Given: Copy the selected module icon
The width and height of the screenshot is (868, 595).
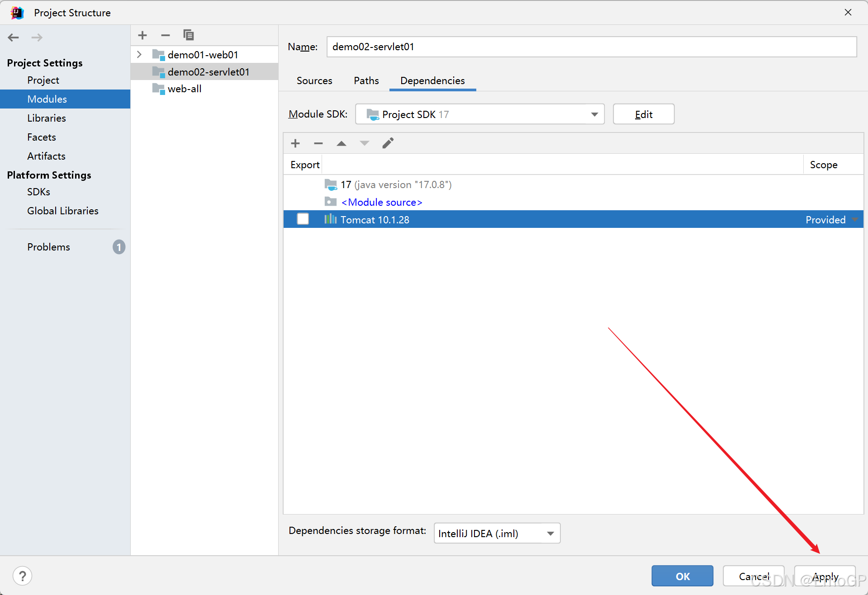Looking at the screenshot, I should coord(189,35).
